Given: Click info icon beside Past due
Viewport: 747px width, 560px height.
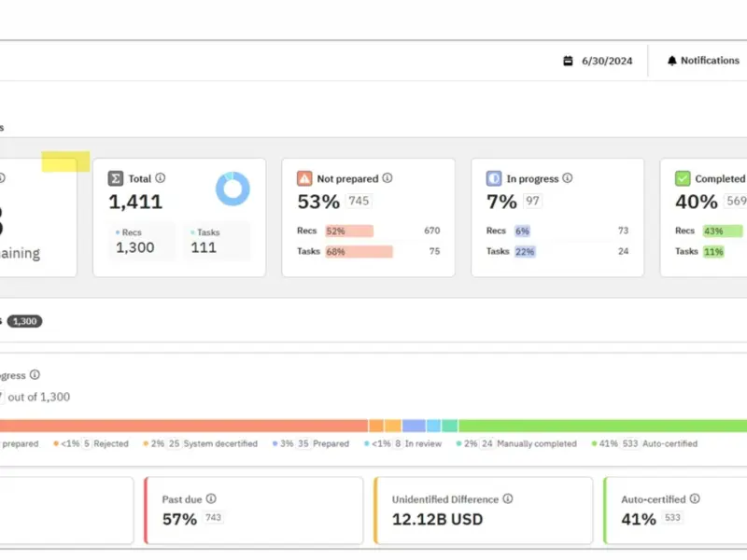Looking at the screenshot, I should 211,498.
